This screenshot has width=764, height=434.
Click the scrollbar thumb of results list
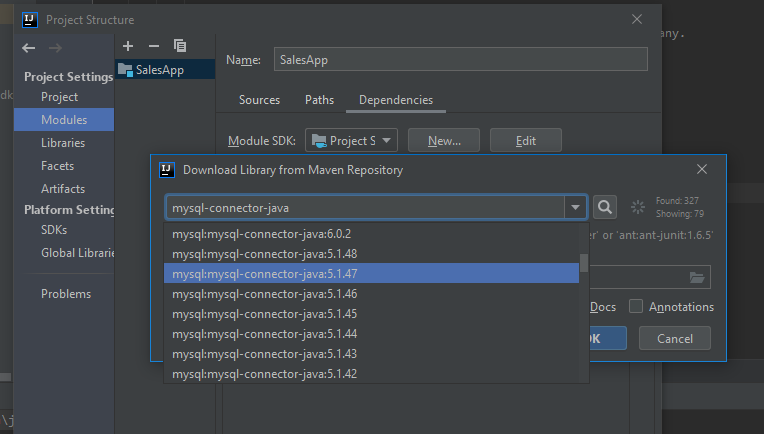(584, 263)
